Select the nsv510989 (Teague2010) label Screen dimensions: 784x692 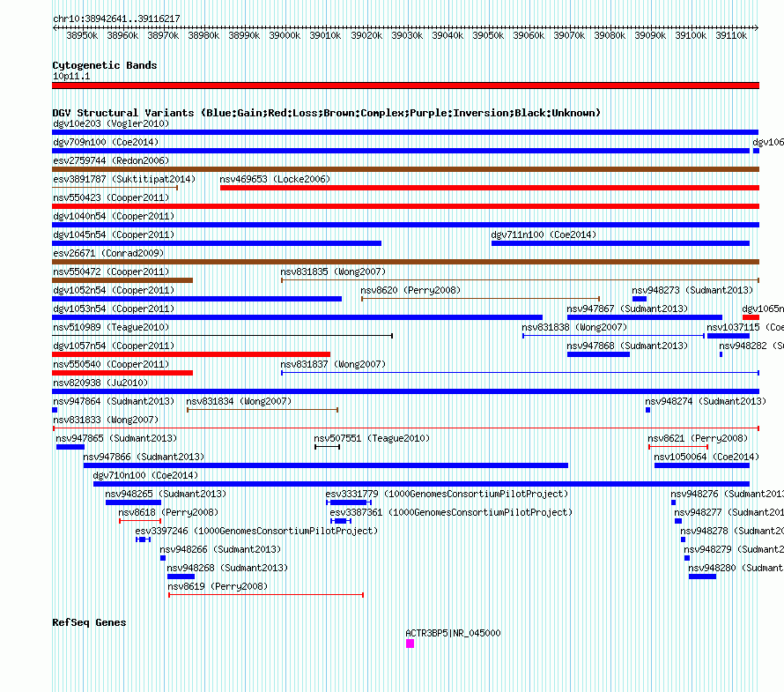point(111,327)
